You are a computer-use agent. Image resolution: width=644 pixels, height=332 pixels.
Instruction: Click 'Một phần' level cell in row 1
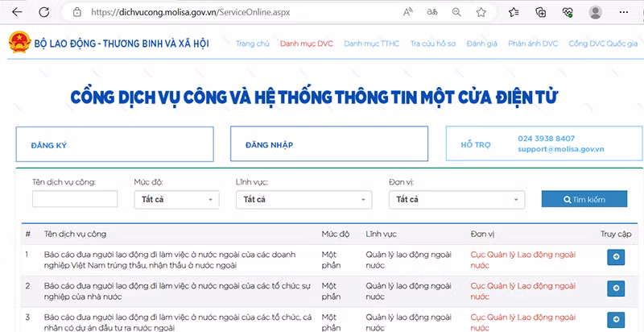pos(331,259)
